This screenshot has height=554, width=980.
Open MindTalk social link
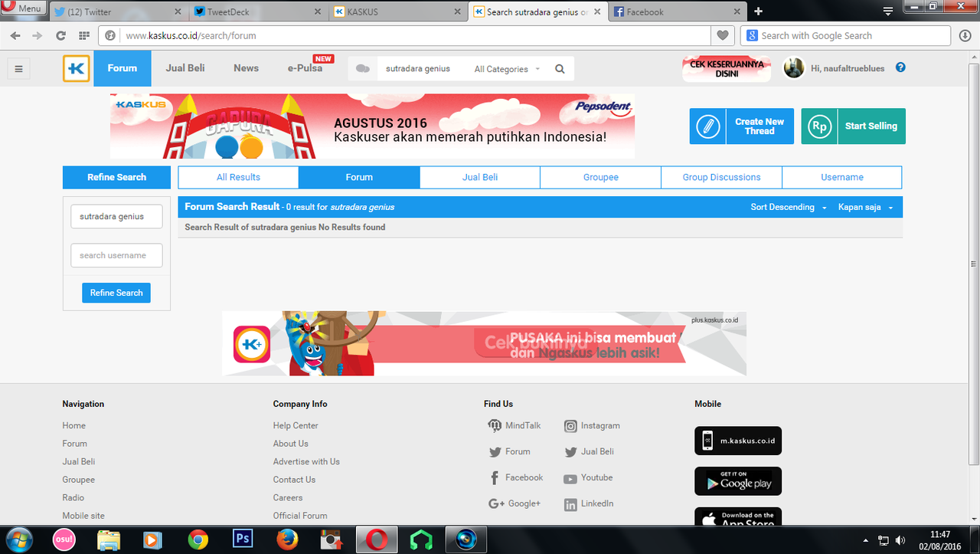point(515,425)
